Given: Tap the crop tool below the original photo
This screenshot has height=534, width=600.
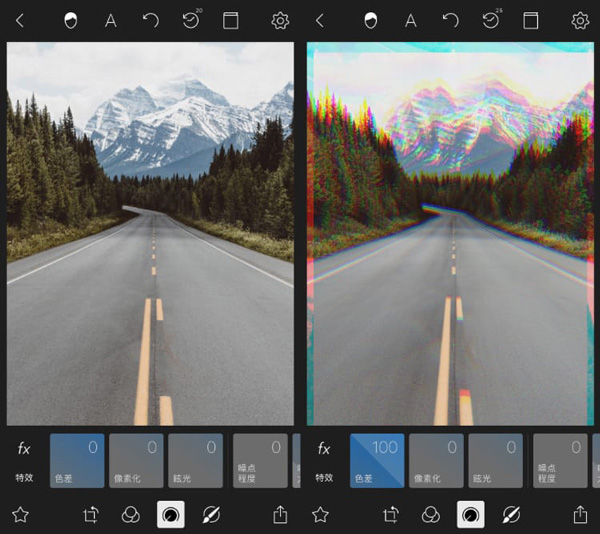Looking at the screenshot, I should pyautogui.click(x=92, y=514).
